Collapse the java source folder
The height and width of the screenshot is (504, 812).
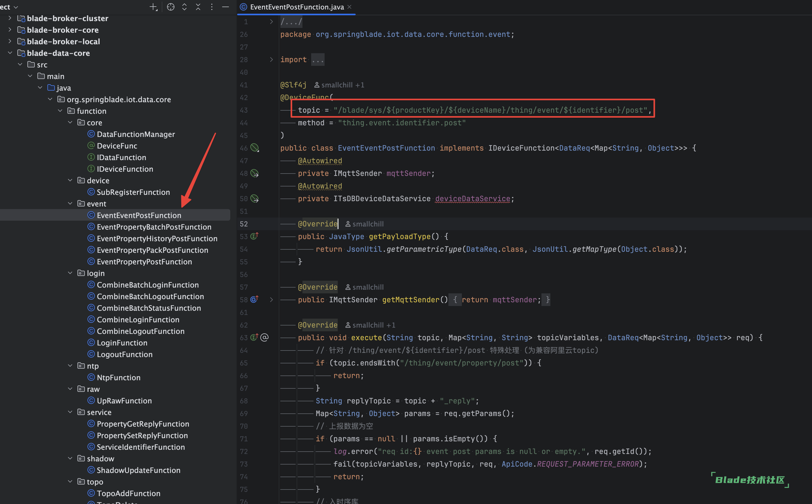click(x=40, y=88)
